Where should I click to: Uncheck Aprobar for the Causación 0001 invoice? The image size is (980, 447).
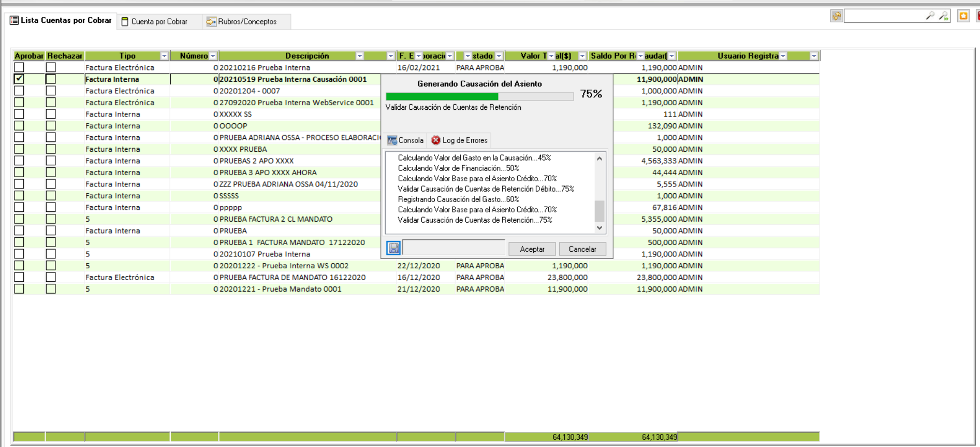pyautogui.click(x=19, y=79)
